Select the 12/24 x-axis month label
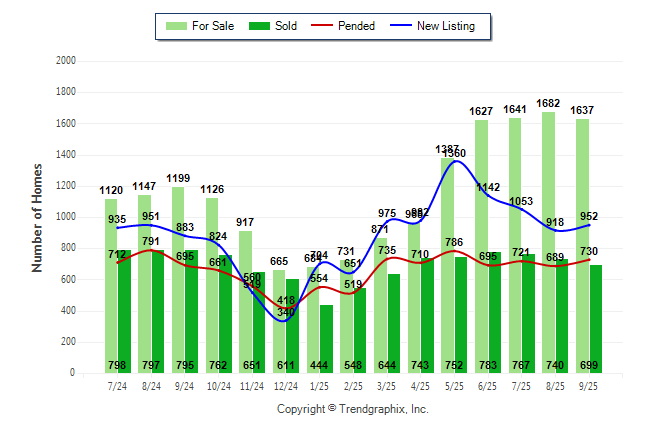Viewport: 646px width, 434px height. click(285, 386)
